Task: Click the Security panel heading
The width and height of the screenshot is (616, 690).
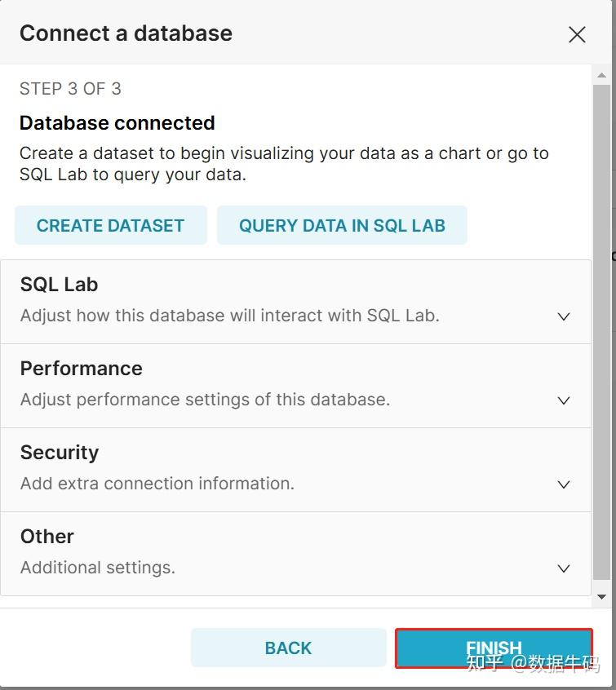Action: pos(60,453)
